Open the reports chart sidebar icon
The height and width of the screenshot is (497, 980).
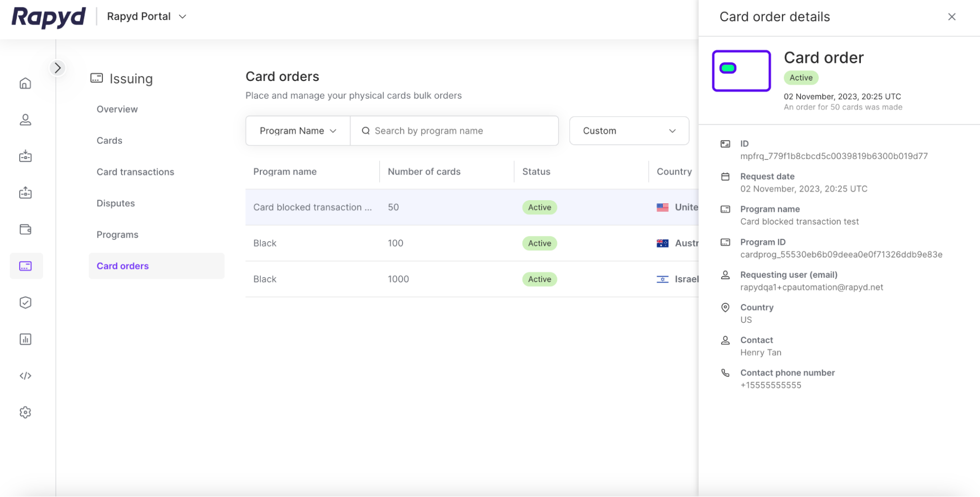25,339
